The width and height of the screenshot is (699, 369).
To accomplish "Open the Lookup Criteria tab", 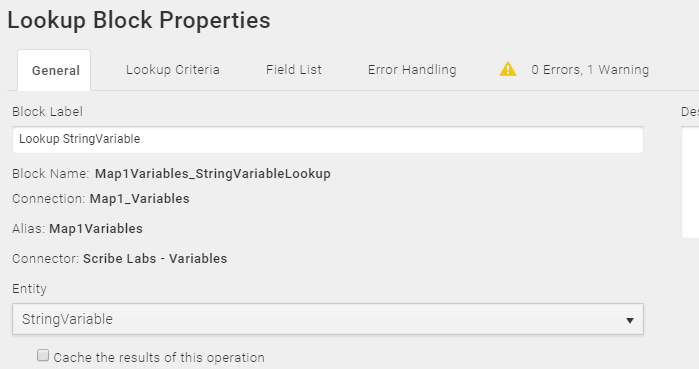I will (x=173, y=70).
